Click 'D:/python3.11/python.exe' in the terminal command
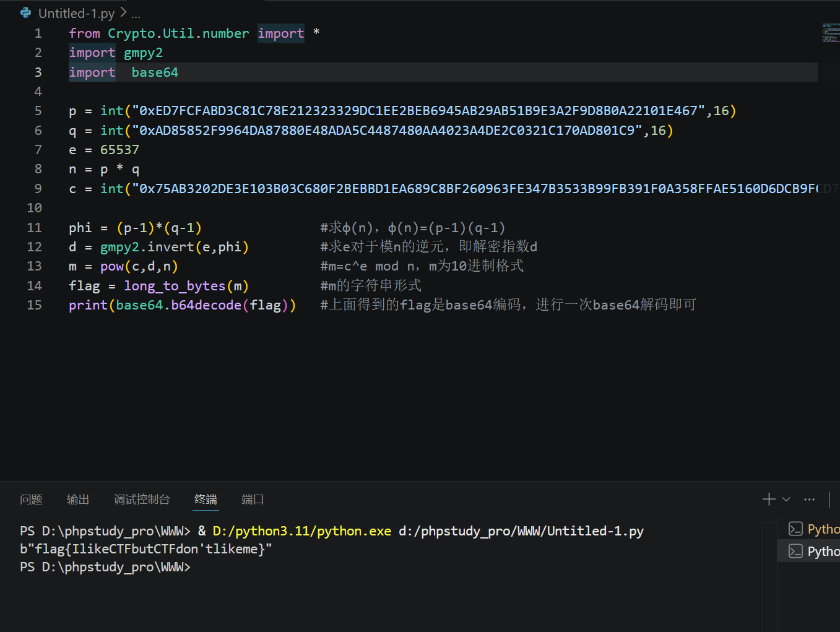Screen dimensions: 840x632 point(302,531)
